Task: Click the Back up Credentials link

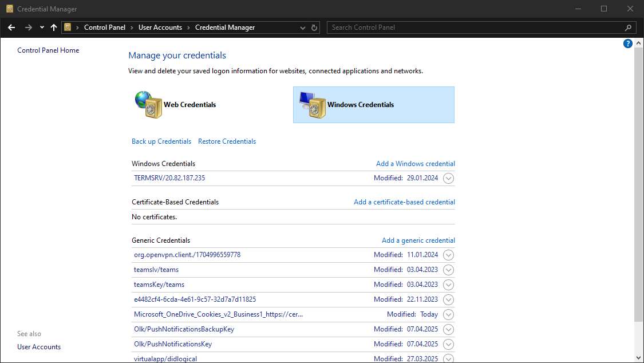Action: [161, 141]
